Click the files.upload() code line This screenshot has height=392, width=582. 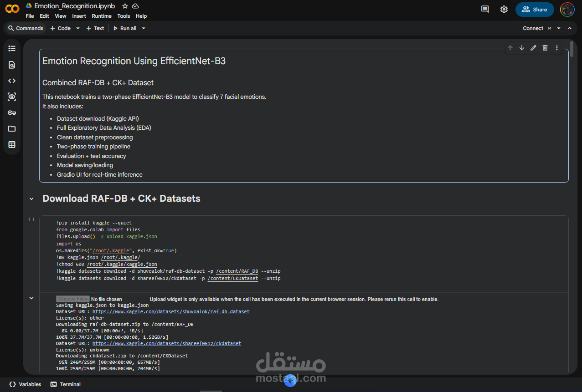107,236
